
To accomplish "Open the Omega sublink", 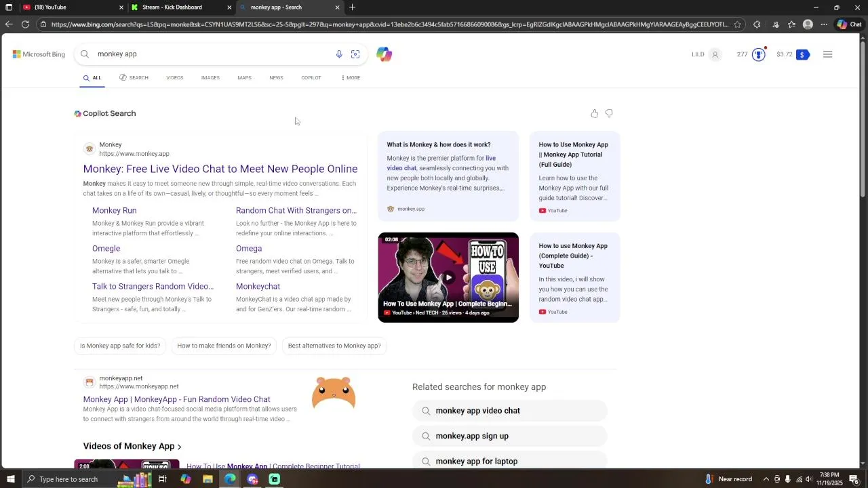I will pyautogui.click(x=249, y=249).
